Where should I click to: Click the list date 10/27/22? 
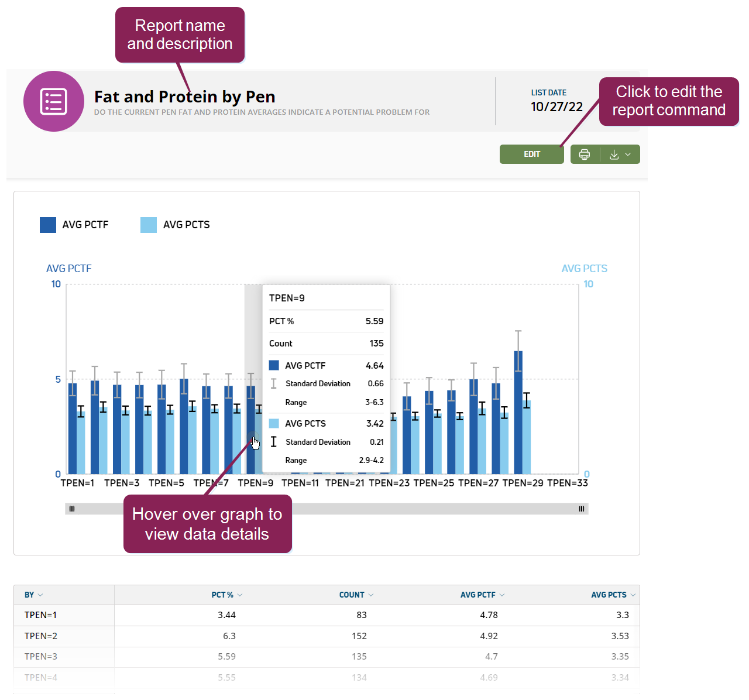click(556, 107)
